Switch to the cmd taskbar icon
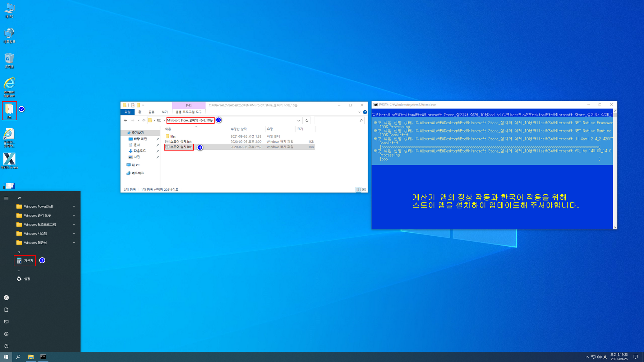Image resolution: width=644 pixels, height=362 pixels. (43, 357)
